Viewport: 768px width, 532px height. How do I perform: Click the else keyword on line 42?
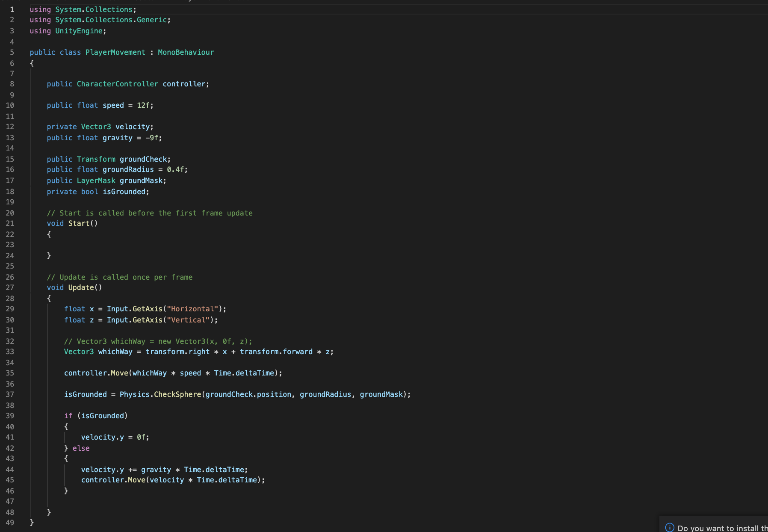pos(81,448)
